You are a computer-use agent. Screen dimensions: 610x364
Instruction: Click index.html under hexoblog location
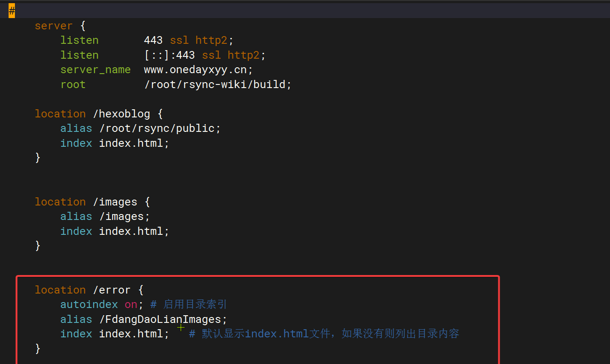134,143
